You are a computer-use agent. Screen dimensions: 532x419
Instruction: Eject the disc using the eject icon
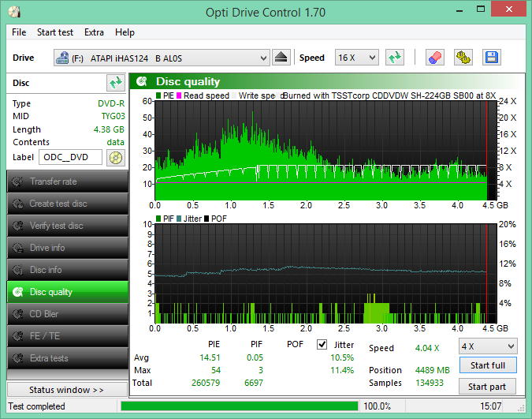coord(281,58)
